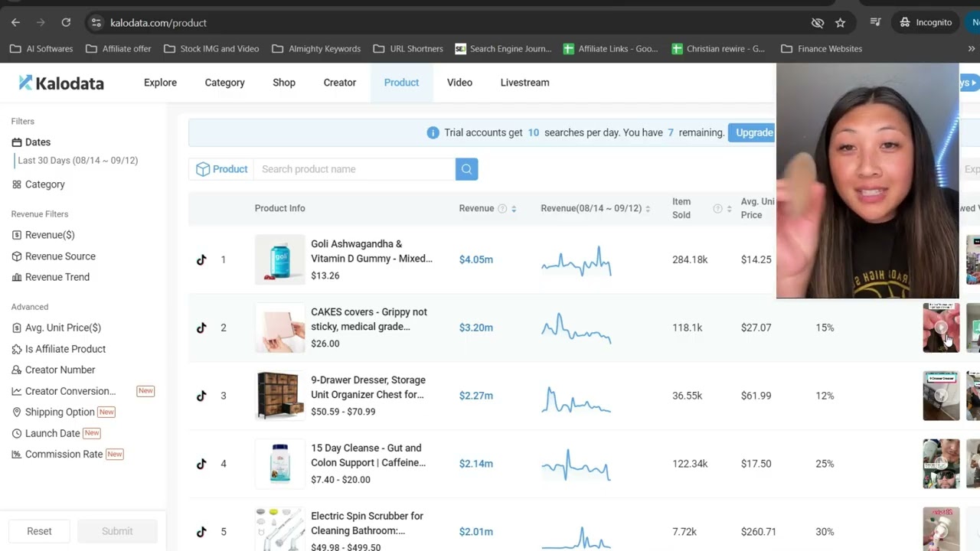Go to the Creator tab
980x551 pixels.
click(x=339, y=83)
